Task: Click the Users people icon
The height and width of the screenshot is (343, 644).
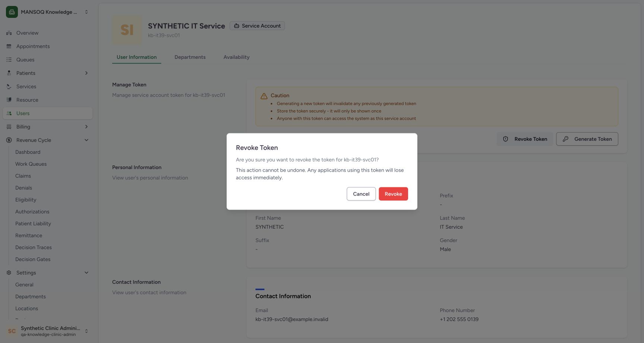Action: click(9, 113)
